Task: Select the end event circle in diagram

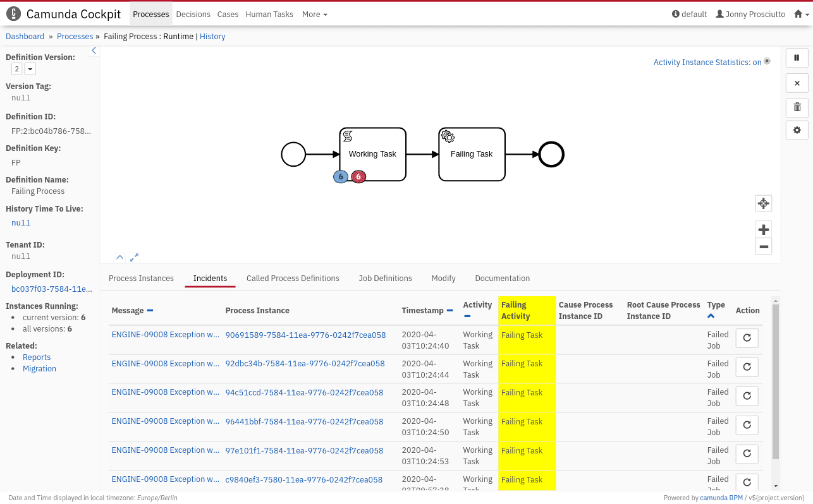Action: click(x=551, y=154)
